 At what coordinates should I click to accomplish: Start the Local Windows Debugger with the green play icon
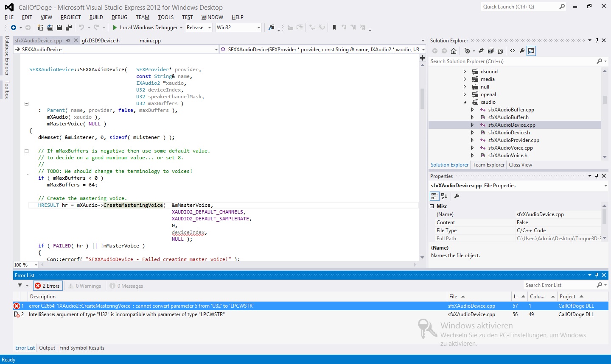115,28
